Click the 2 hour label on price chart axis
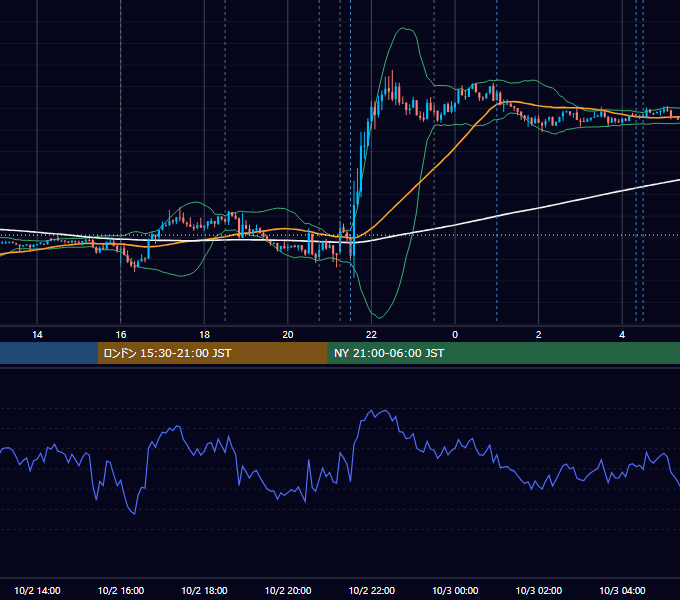Viewport: 680px width, 600px height. click(539, 335)
